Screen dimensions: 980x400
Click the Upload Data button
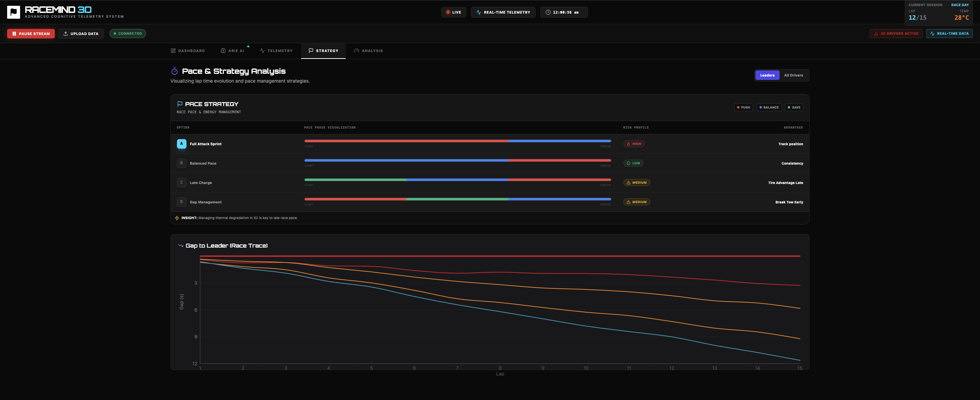(x=81, y=33)
